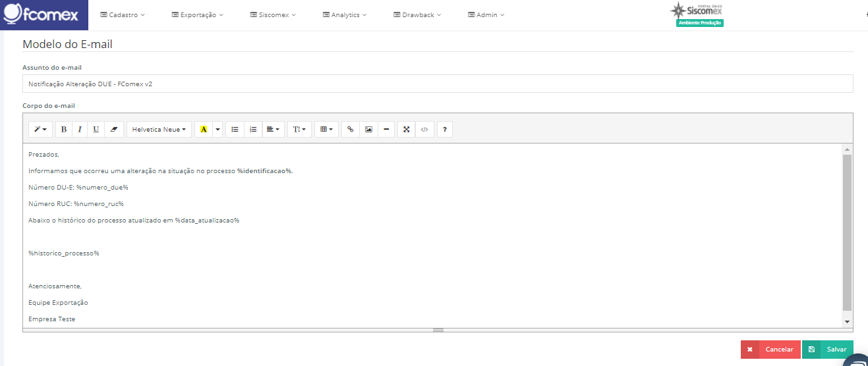Apply the yellow highlight color button

pos(203,129)
